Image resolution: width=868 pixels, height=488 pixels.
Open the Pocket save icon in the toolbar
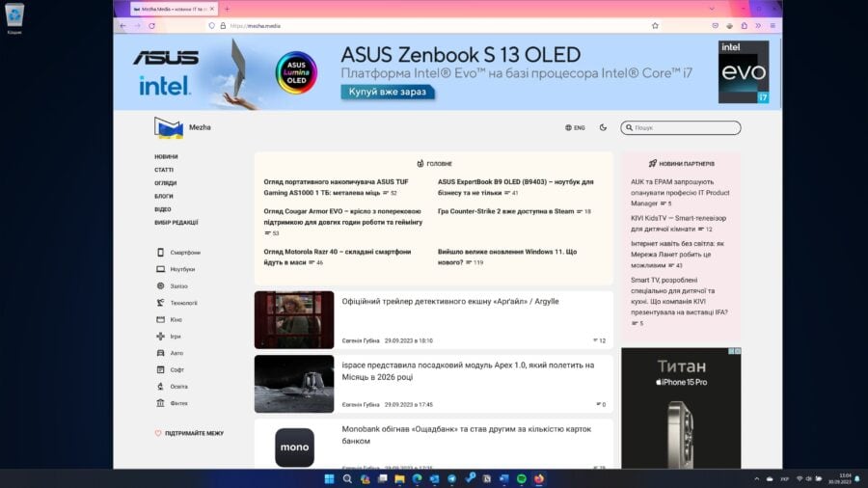(716, 25)
